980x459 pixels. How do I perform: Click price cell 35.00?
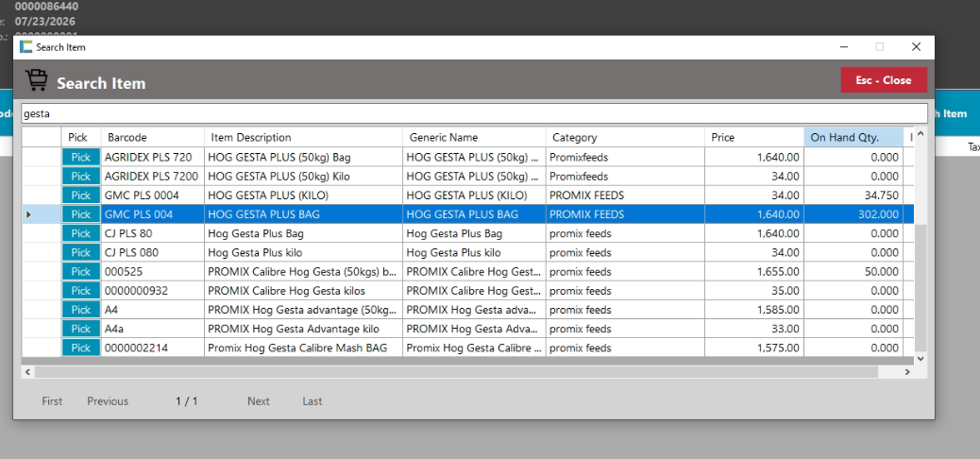(754, 291)
